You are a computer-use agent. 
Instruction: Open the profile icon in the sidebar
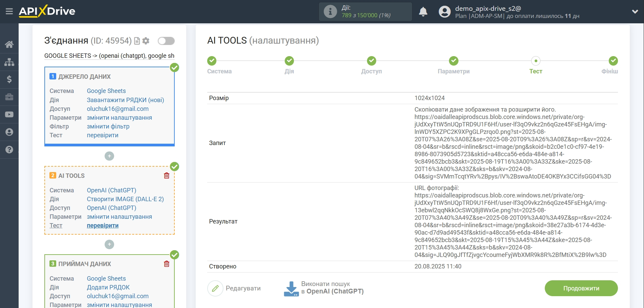tap(9, 132)
